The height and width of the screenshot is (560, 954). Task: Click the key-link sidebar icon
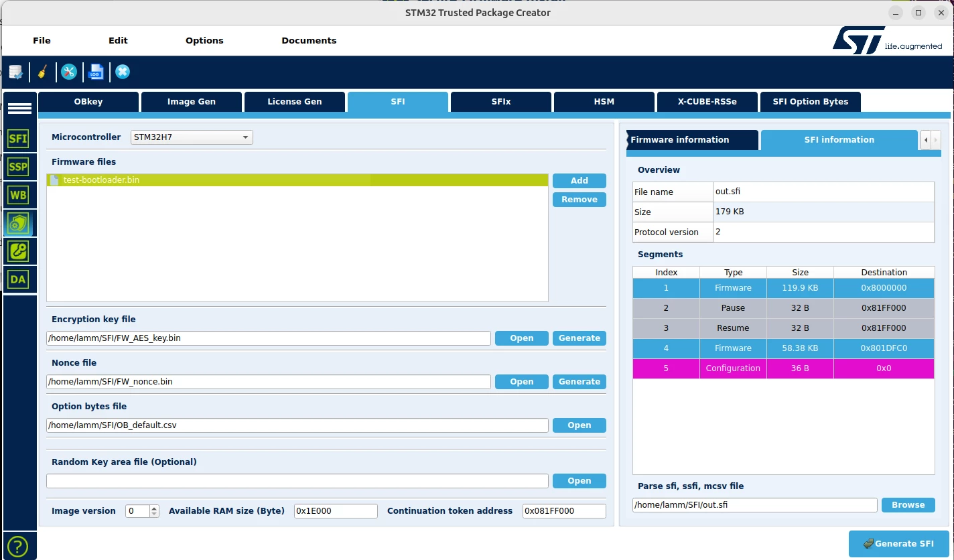coord(18,251)
